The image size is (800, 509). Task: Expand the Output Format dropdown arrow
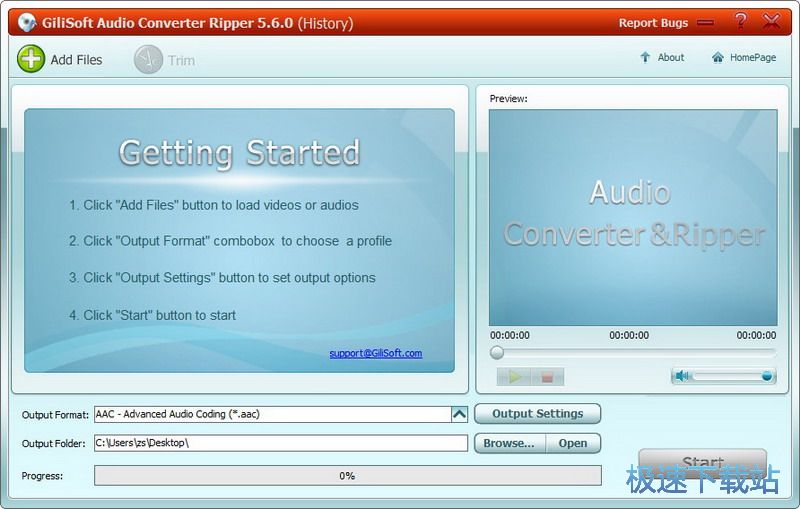click(459, 414)
